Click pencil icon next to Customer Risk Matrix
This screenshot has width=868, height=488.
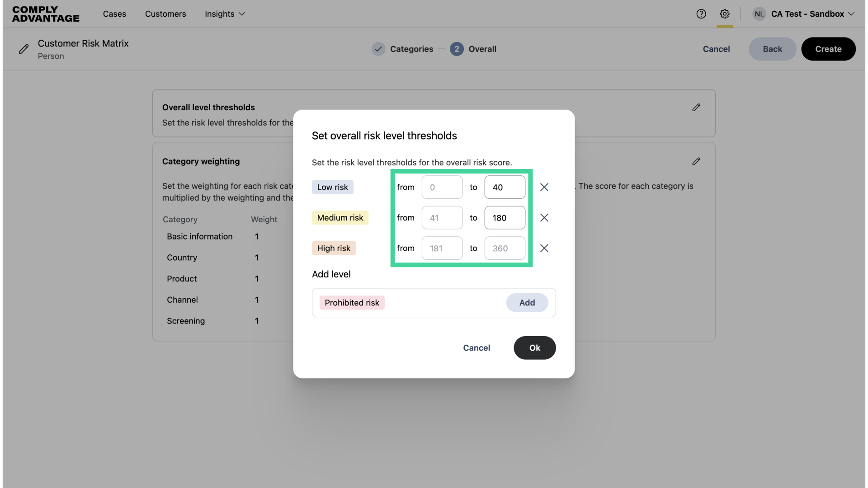coord(24,49)
